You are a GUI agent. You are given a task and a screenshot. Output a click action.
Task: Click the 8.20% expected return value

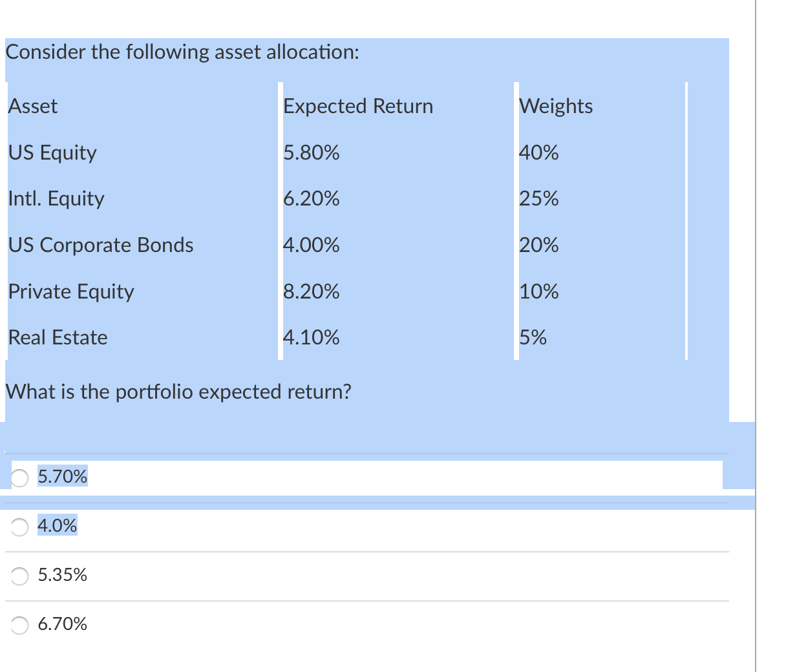click(x=311, y=291)
